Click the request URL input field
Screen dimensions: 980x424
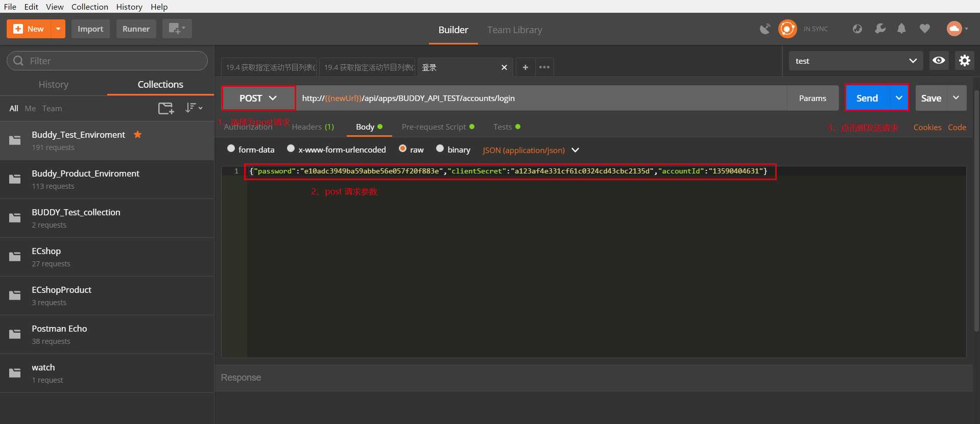(542, 98)
